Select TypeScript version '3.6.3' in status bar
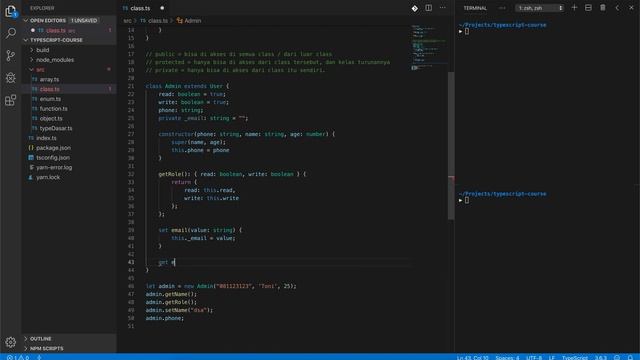 600,358
